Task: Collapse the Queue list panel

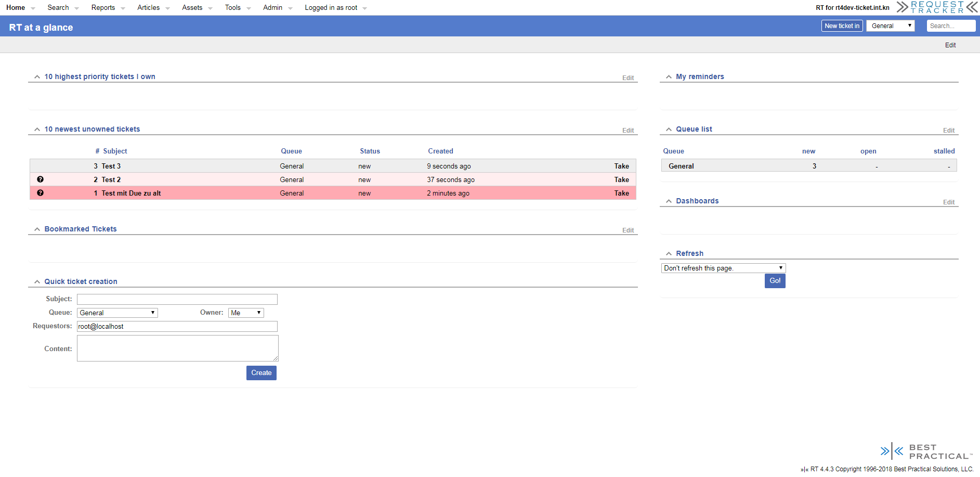Action: (669, 130)
